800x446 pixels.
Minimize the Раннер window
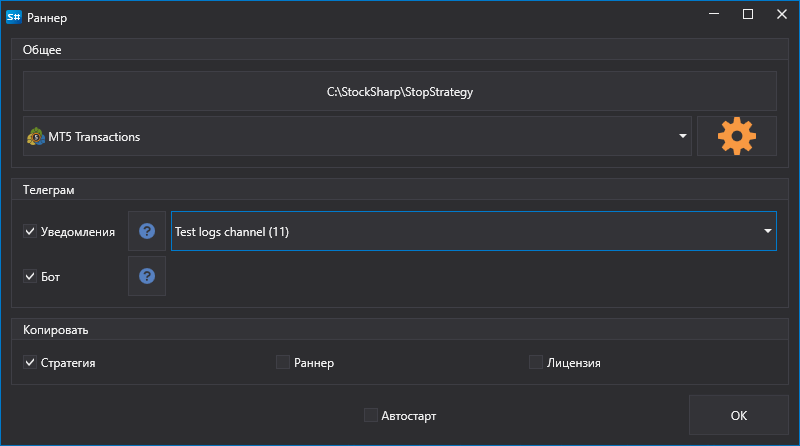[x=714, y=14]
